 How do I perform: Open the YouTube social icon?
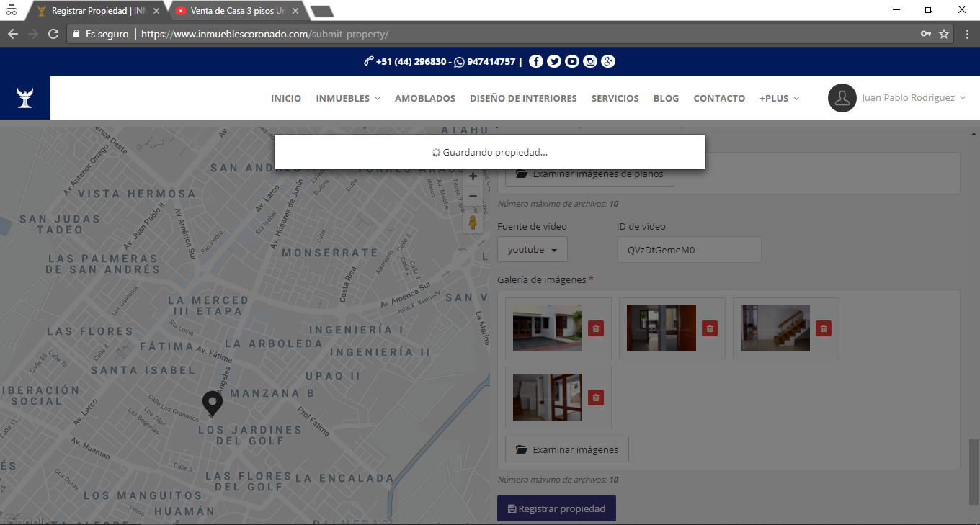pyautogui.click(x=571, y=62)
